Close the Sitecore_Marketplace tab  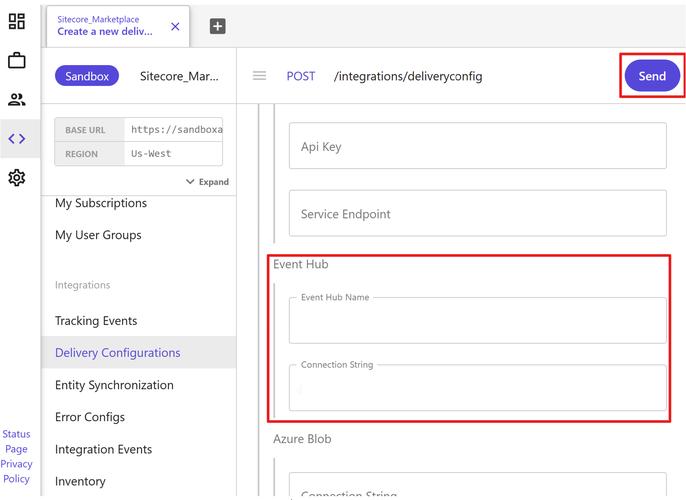click(x=176, y=27)
